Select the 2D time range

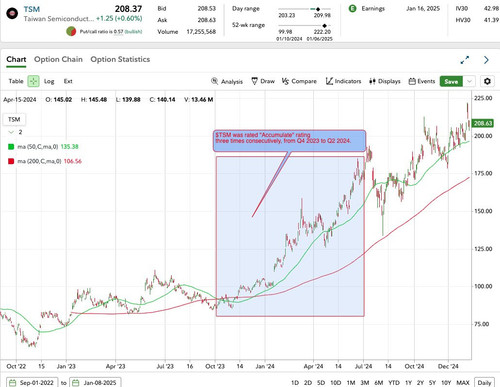[308, 383]
